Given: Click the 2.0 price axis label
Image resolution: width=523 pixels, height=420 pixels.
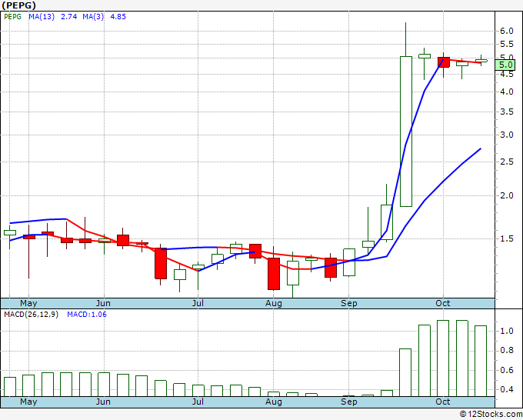Looking at the screenshot, I should tap(505, 195).
